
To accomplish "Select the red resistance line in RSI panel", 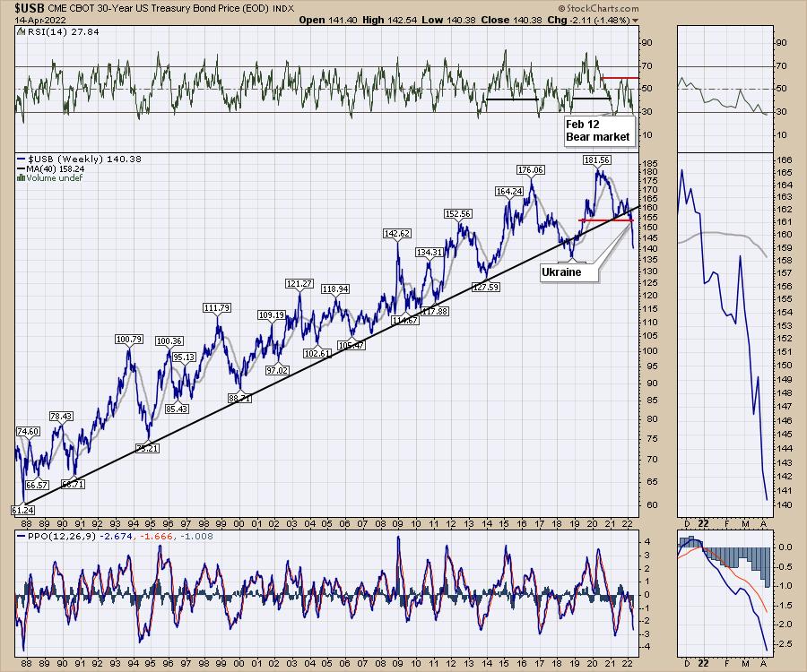I will pyautogui.click(x=619, y=78).
